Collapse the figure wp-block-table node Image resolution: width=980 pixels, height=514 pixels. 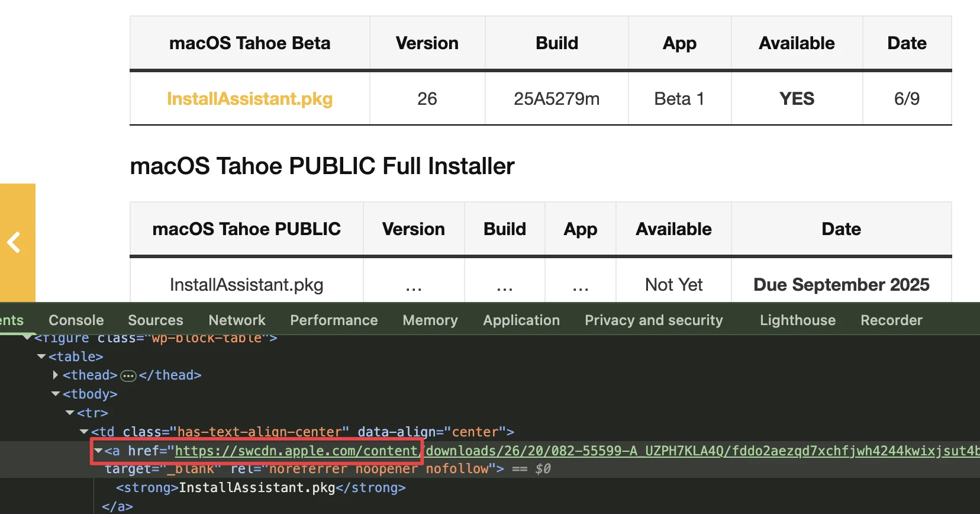tap(27, 338)
